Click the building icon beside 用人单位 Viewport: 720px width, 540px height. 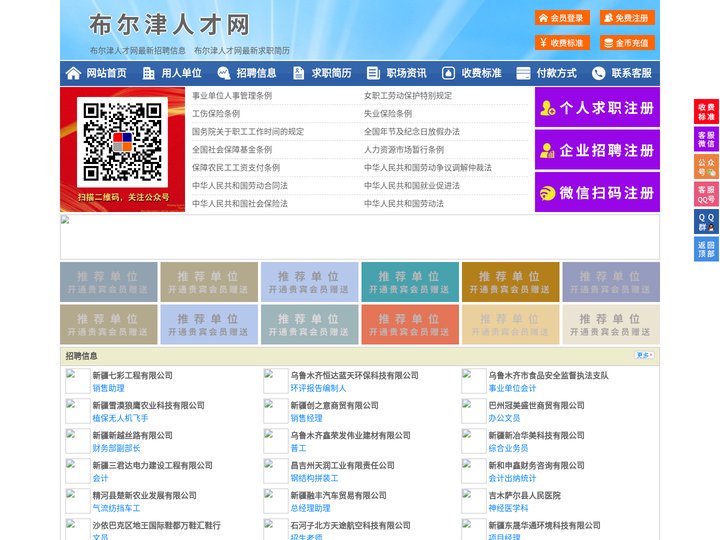[148, 73]
